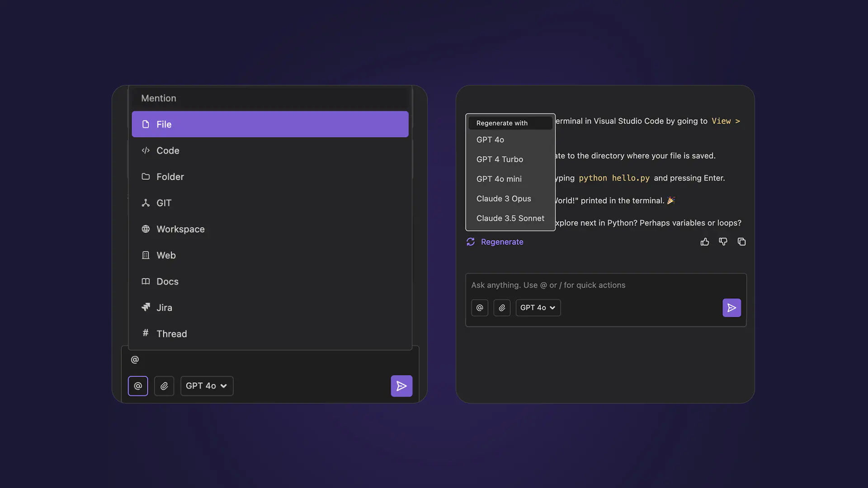868x488 pixels.
Task: Open the Regenerate with model list
Action: point(501,123)
